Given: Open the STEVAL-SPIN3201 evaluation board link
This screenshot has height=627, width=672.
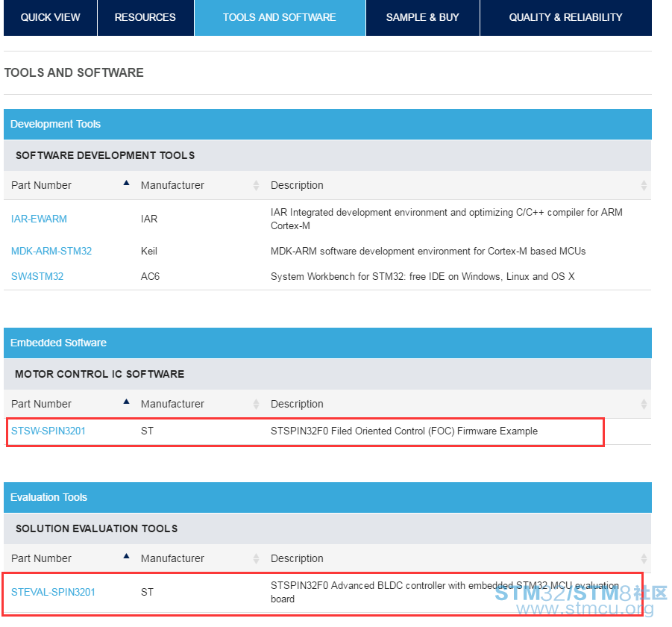Looking at the screenshot, I should (53, 592).
